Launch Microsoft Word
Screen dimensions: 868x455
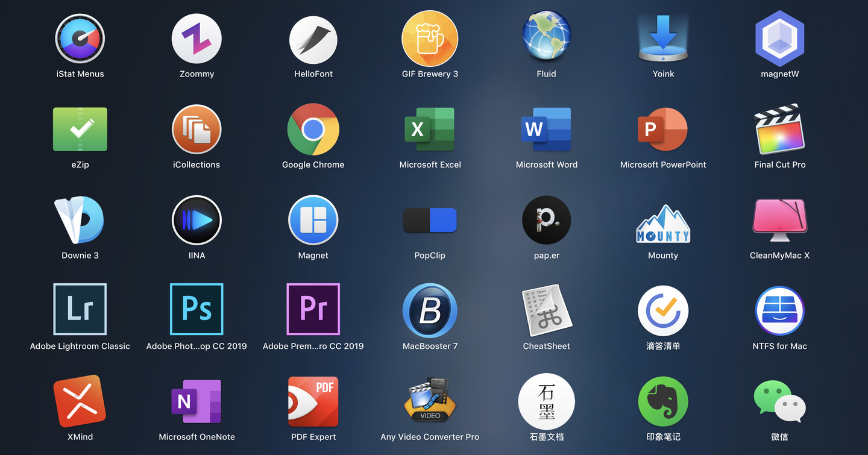[547, 130]
